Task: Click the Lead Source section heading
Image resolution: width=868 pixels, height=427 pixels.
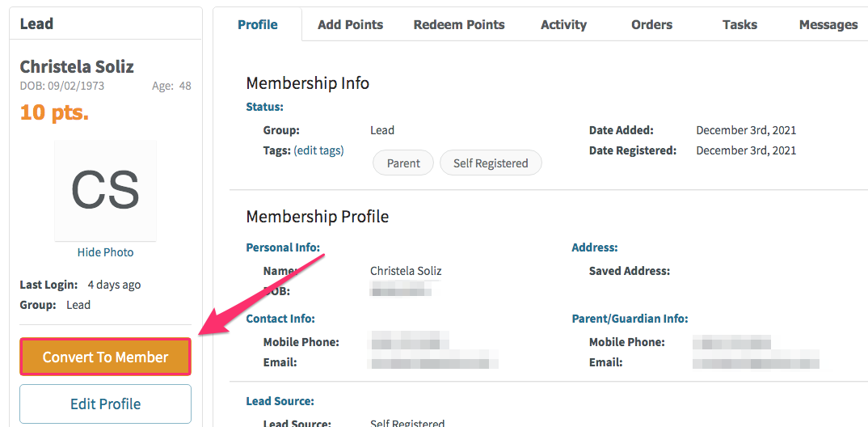Action: tap(280, 400)
